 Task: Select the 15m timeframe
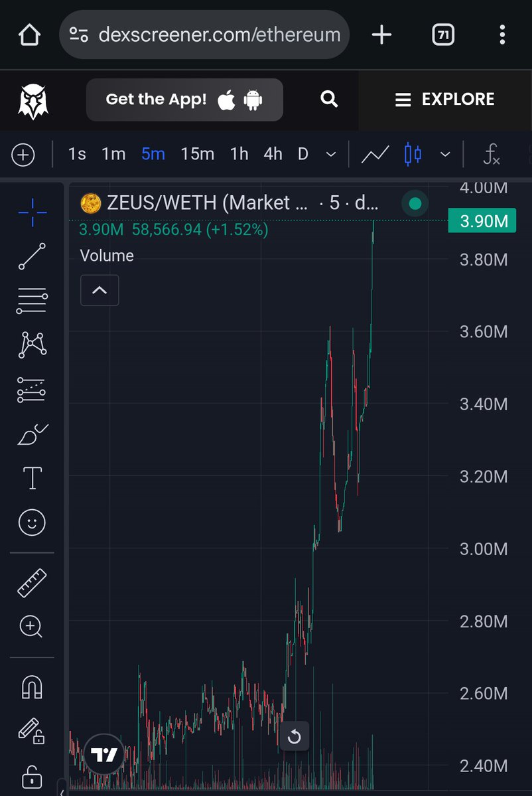[197, 154]
